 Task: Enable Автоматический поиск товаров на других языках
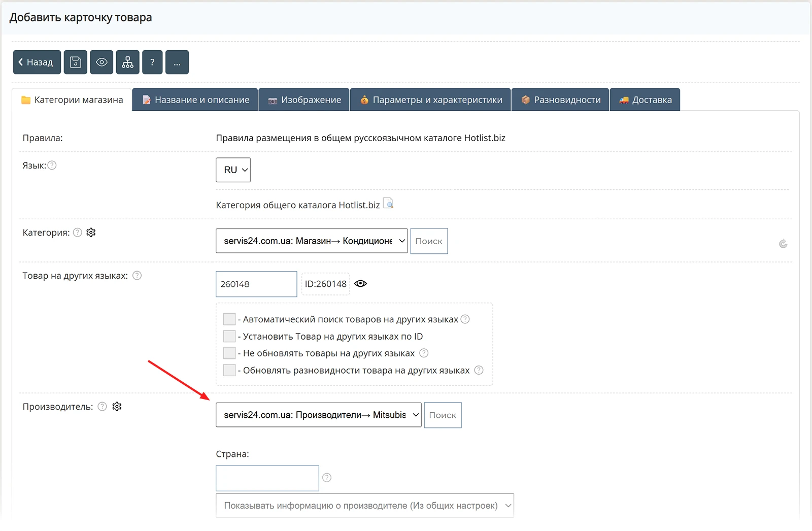pos(229,319)
